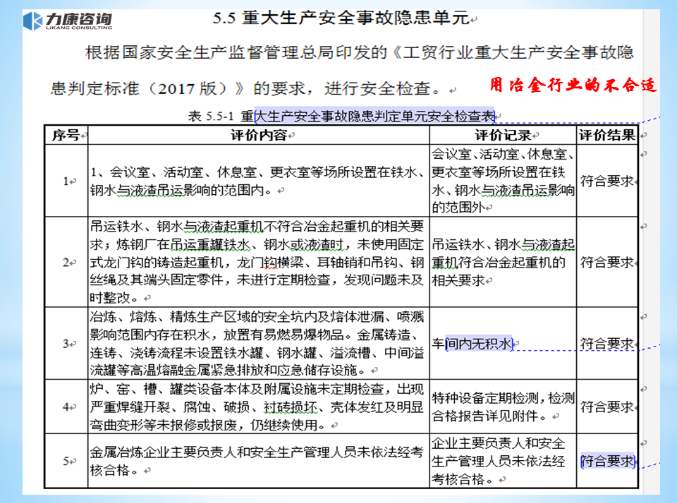This screenshot has width=677, height=503.
Task: Click 符合要求 result in row 4
Action: [607, 407]
